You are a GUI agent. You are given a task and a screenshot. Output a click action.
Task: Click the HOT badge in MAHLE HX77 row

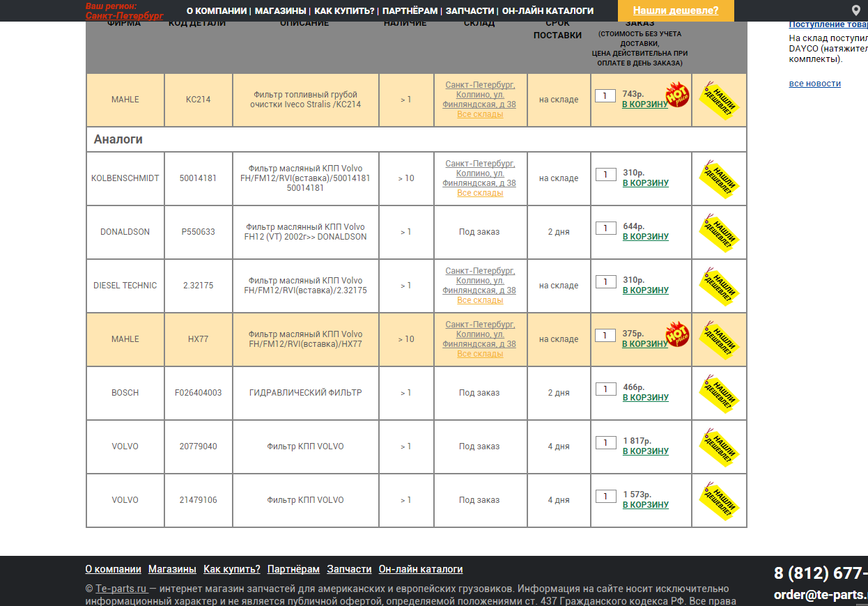677,334
